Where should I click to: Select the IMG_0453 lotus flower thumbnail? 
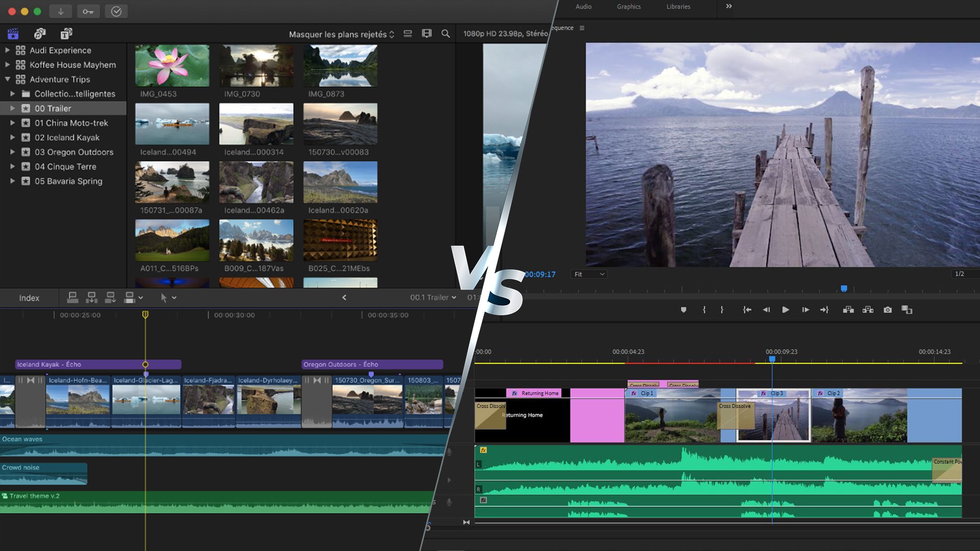[172, 65]
